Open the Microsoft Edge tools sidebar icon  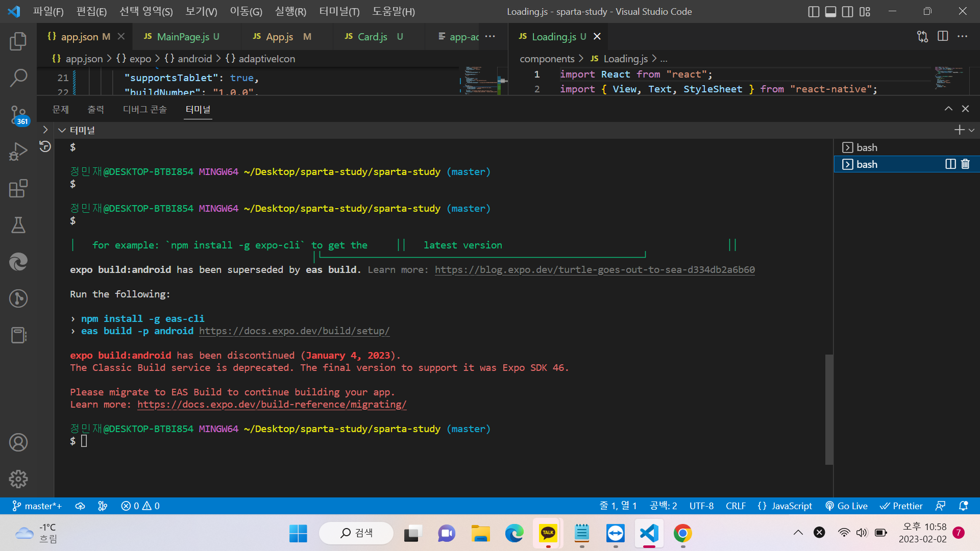click(18, 262)
